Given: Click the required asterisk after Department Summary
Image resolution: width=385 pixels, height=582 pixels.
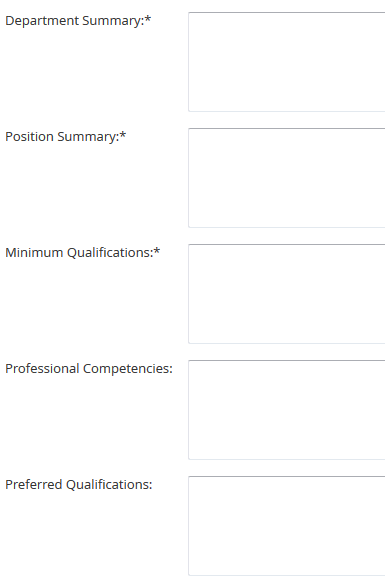Looking at the screenshot, I should (x=148, y=19).
